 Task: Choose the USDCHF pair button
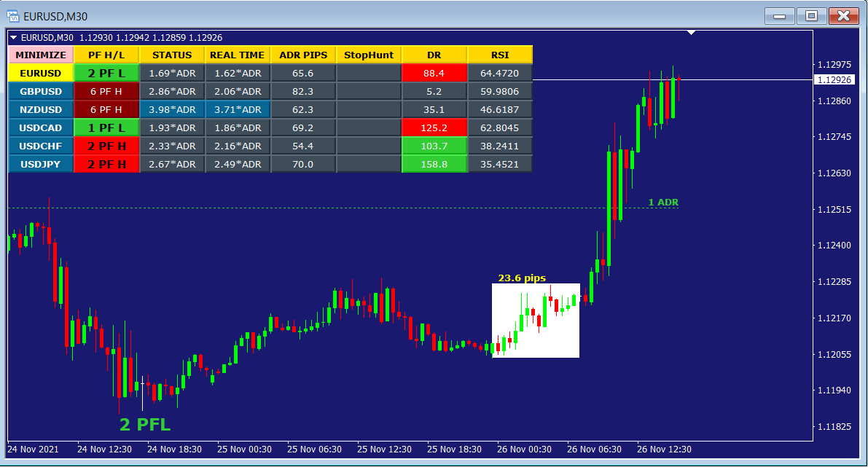[41, 146]
